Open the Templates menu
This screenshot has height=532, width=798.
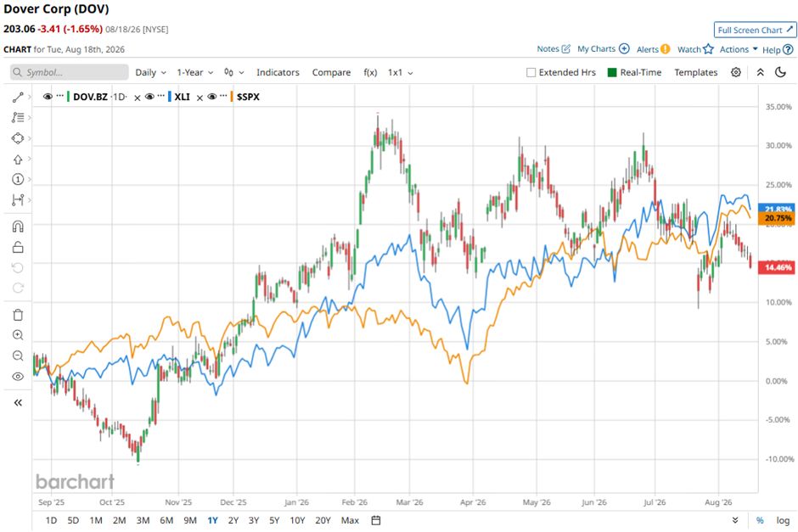point(696,72)
